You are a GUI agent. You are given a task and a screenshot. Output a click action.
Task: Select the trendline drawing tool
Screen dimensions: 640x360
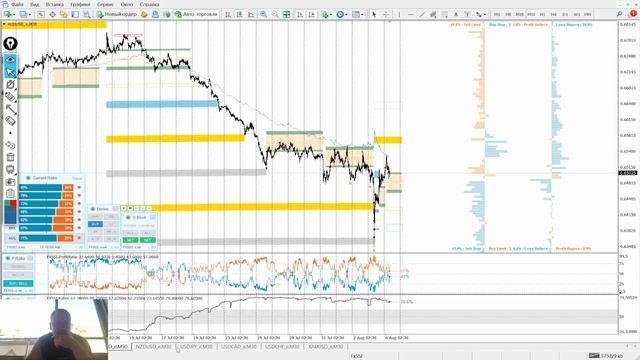tap(422, 14)
